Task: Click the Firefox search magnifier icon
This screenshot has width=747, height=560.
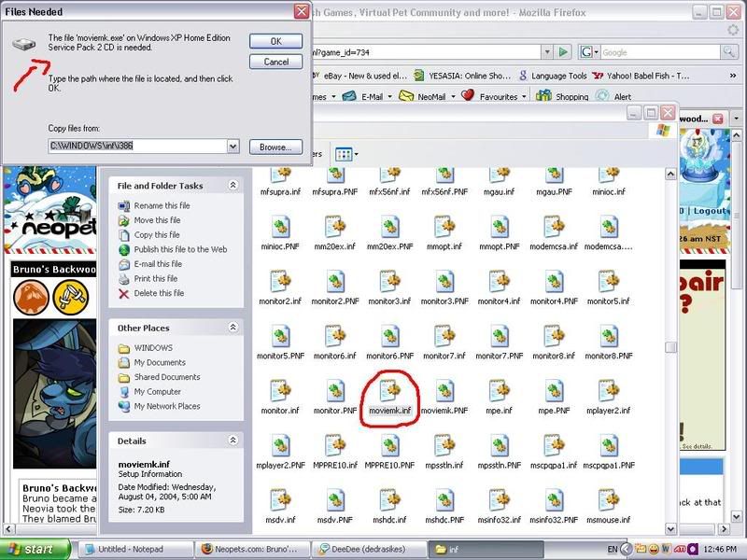Action: pyautogui.click(x=728, y=52)
